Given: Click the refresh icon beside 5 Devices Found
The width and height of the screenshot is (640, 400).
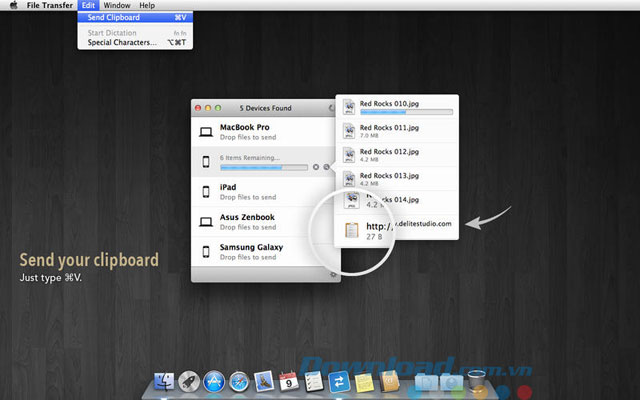Looking at the screenshot, I should click(x=332, y=108).
